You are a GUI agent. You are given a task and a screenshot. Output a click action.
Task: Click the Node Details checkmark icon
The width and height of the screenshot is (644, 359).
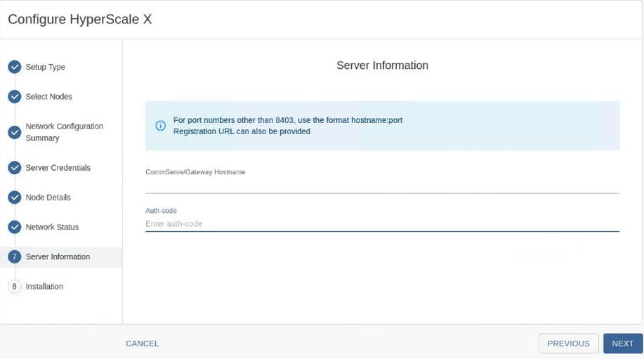[14, 197]
